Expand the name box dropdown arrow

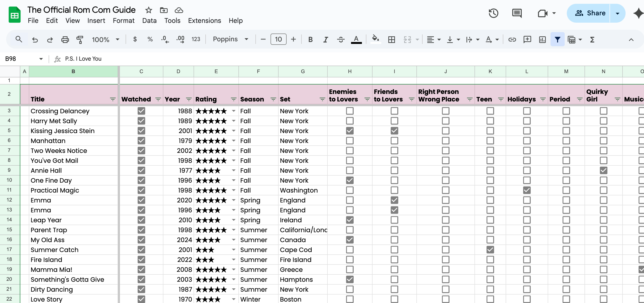click(41, 59)
